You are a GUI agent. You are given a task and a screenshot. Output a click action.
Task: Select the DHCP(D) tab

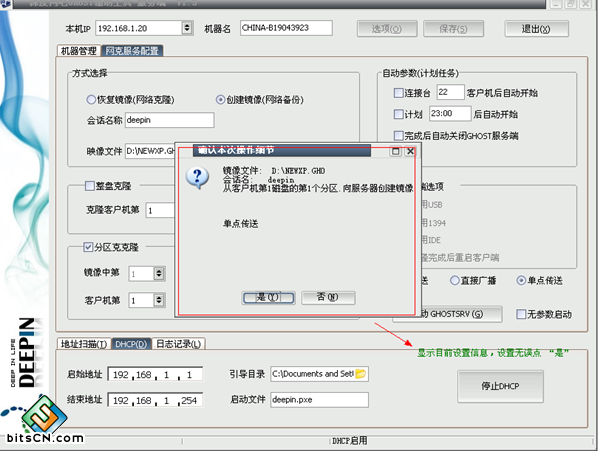[x=131, y=344]
